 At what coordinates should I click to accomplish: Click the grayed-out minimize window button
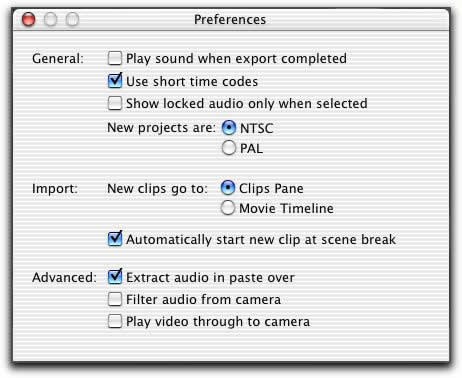point(51,19)
